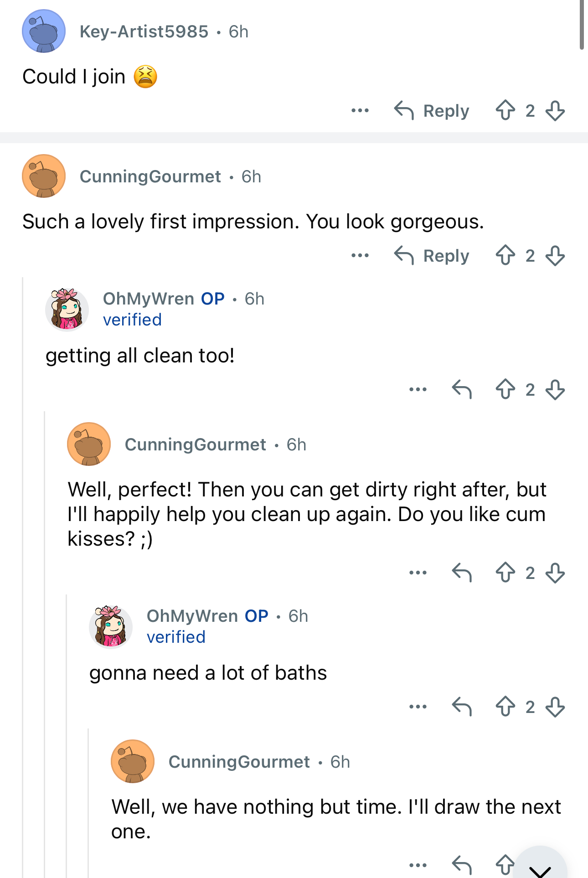Screen dimensions: 588x878
Task: Open more options on Key-Artist5985's comment
Action: pyautogui.click(x=360, y=110)
